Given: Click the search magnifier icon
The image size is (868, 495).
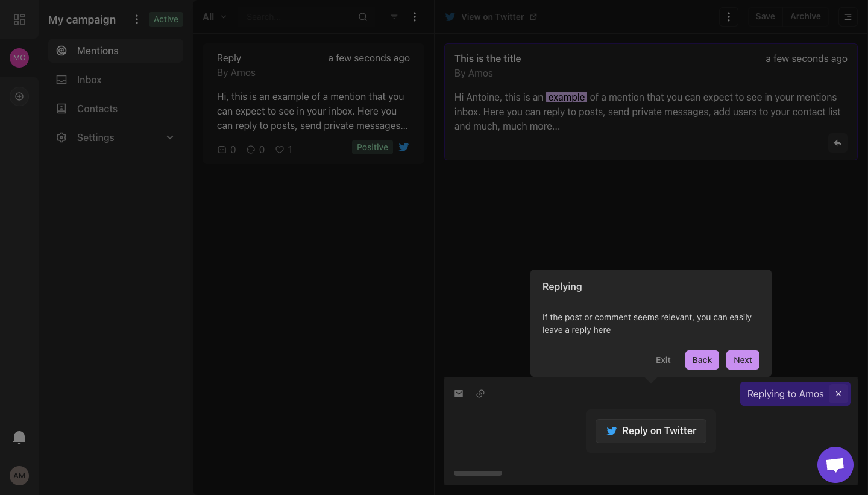Looking at the screenshot, I should pos(363,17).
